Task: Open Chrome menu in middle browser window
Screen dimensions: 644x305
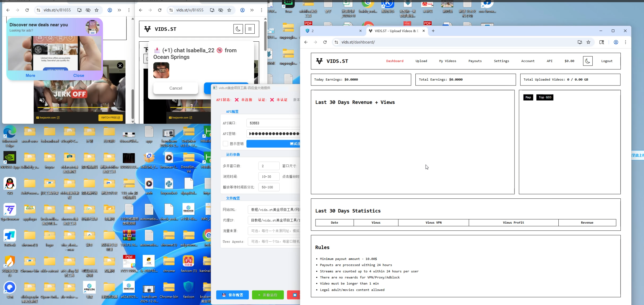Action: point(261,10)
